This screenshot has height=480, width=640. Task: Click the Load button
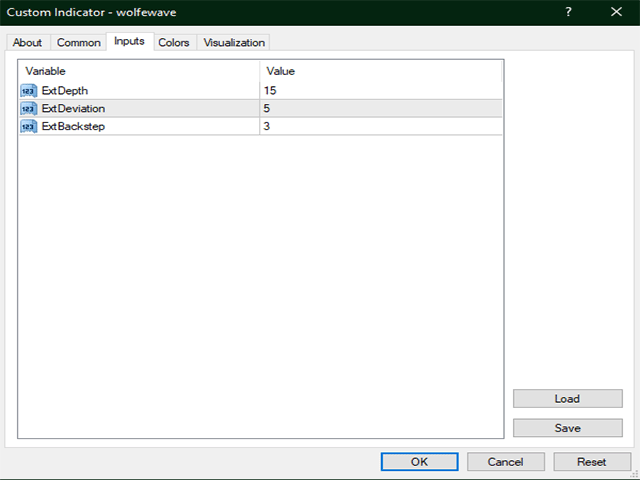click(x=568, y=398)
